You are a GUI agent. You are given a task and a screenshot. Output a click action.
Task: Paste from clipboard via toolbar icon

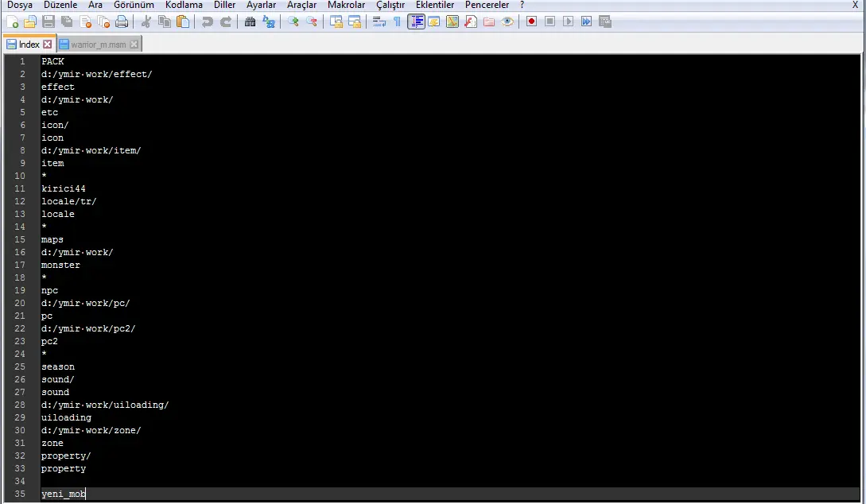click(x=183, y=22)
